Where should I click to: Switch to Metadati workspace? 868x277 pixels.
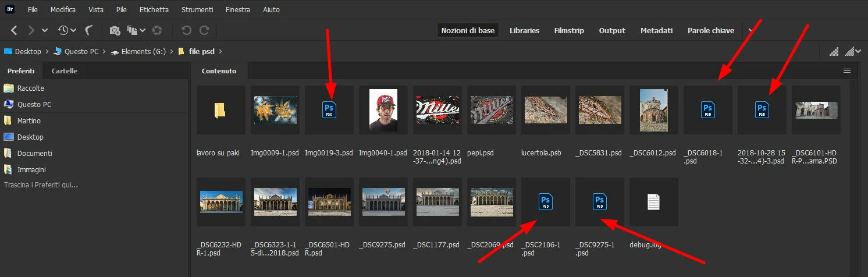click(x=656, y=30)
